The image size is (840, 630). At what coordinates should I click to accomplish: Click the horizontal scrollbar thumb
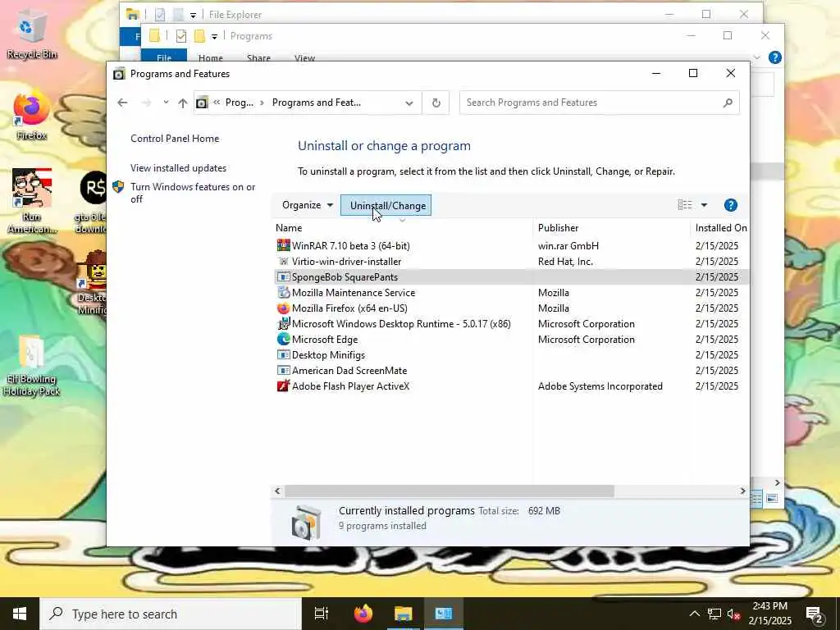[449, 491]
